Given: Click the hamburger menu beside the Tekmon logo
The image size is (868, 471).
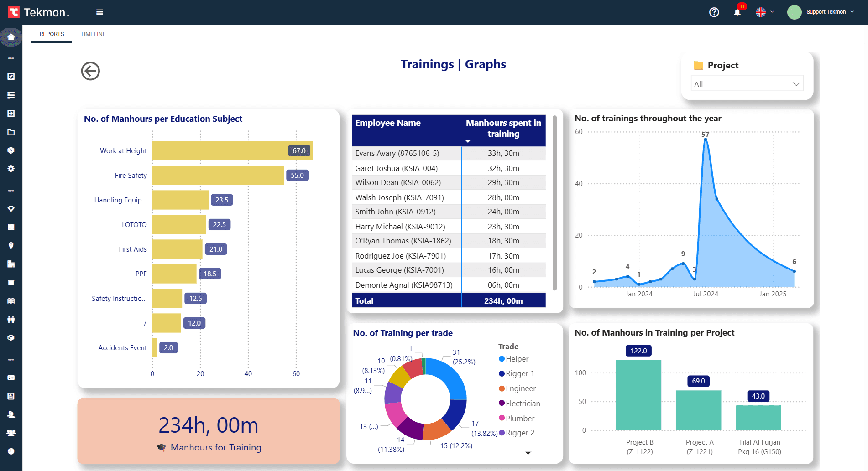Looking at the screenshot, I should (x=99, y=12).
